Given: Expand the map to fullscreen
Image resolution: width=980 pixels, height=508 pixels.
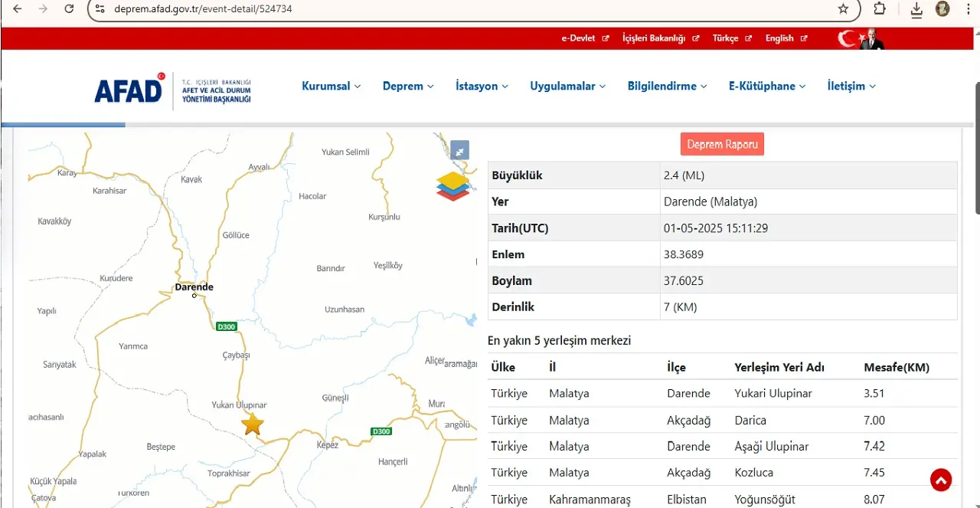Looking at the screenshot, I should tap(459, 151).
